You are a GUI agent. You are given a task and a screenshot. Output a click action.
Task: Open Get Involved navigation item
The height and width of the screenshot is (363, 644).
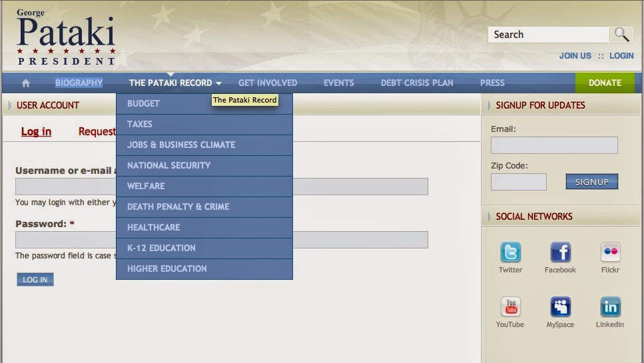(267, 83)
